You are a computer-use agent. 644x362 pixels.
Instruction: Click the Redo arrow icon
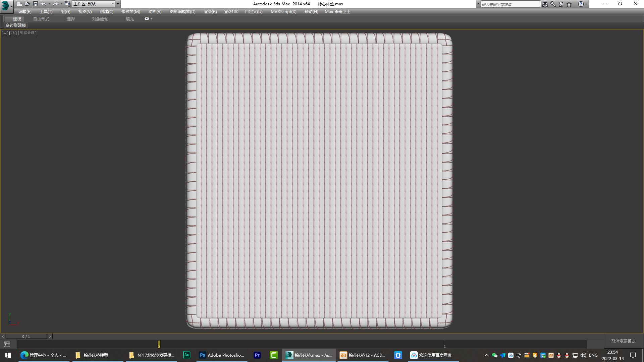pos(55,4)
